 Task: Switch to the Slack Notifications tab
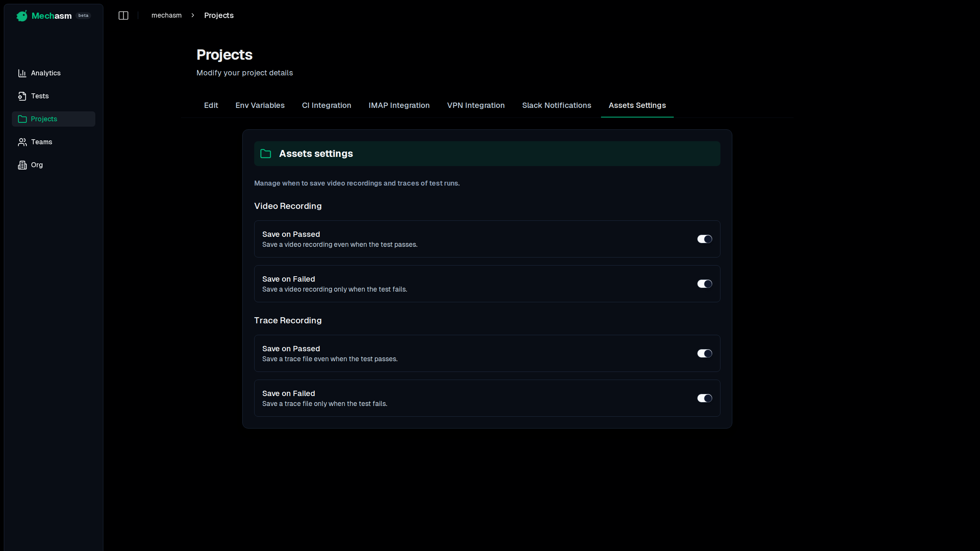557,105
